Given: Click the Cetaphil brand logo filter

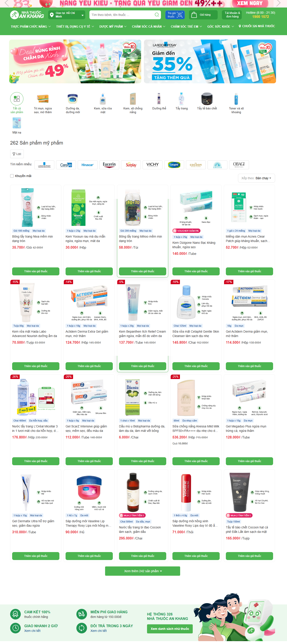Looking at the screenshot, I should pyautogui.click(x=174, y=165).
